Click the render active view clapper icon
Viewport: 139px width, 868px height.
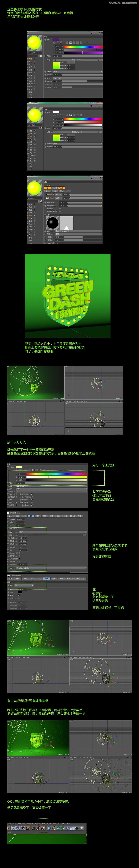click(33, 828)
